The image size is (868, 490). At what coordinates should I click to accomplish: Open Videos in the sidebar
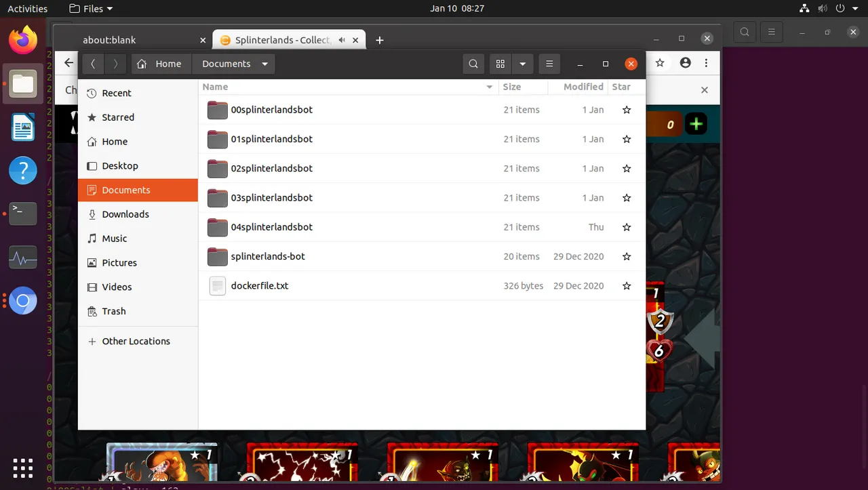(x=138, y=287)
